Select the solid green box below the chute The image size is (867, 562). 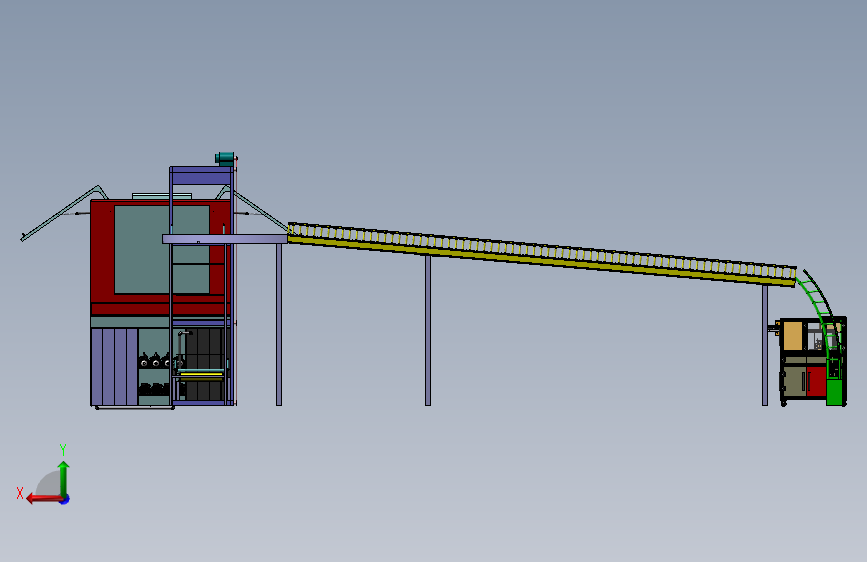834,392
